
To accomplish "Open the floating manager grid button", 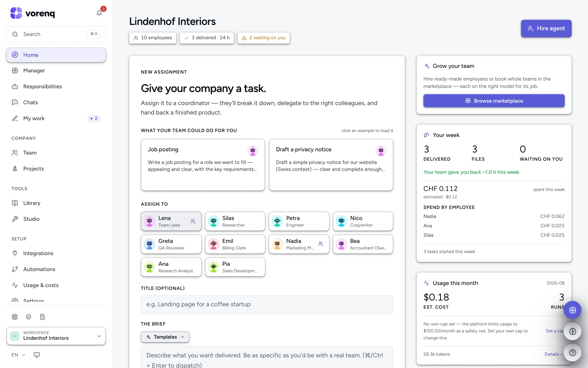I will coord(572,310).
